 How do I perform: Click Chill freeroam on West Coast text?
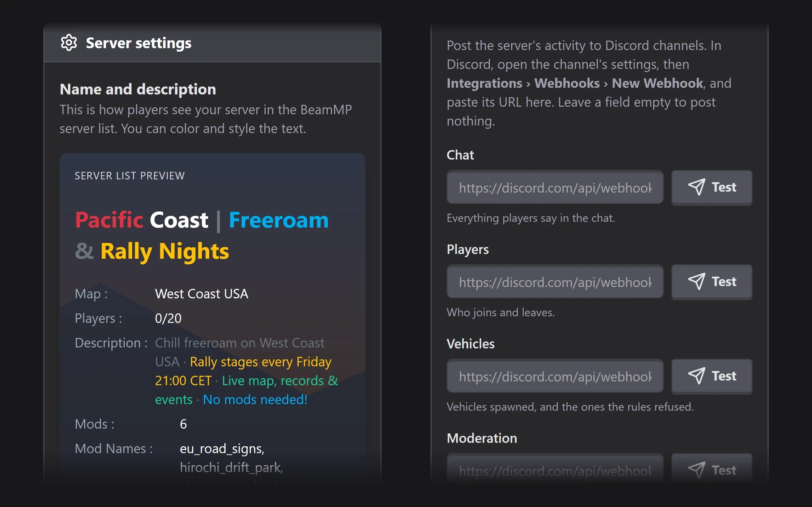240,343
